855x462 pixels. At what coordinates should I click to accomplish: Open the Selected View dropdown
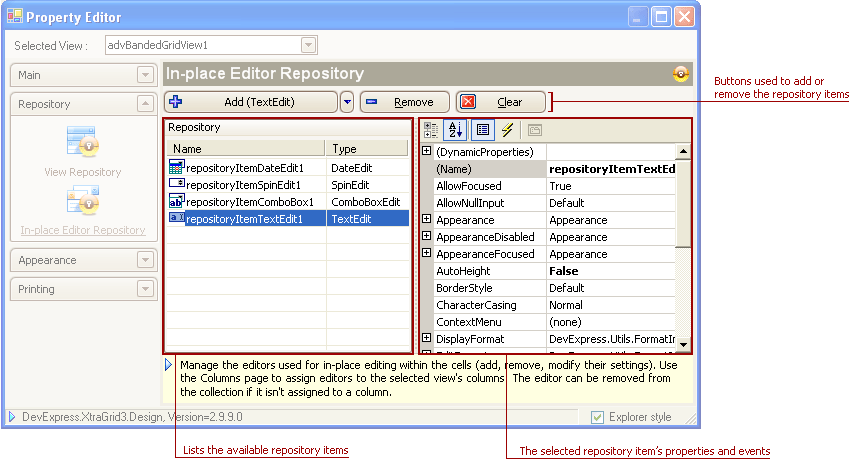pos(308,45)
